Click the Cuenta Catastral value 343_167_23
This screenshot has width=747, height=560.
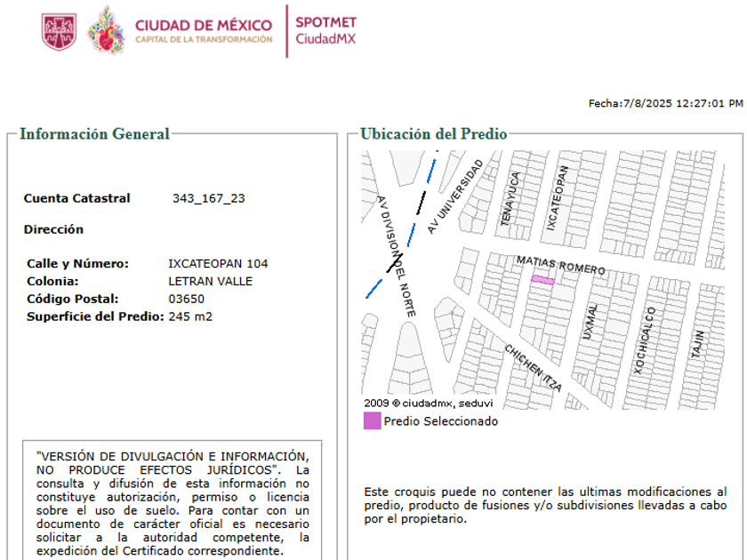pyautogui.click(x=209, y=198)
